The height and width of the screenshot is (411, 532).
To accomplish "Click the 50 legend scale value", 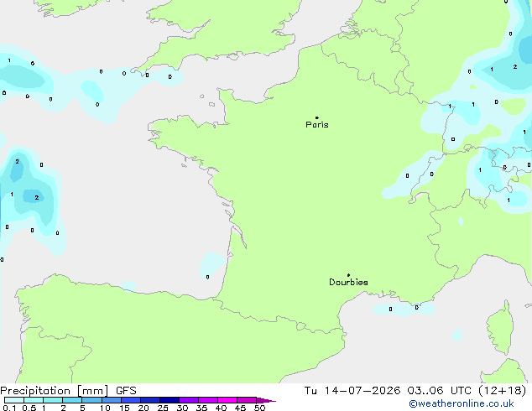I will pos(259,408).
